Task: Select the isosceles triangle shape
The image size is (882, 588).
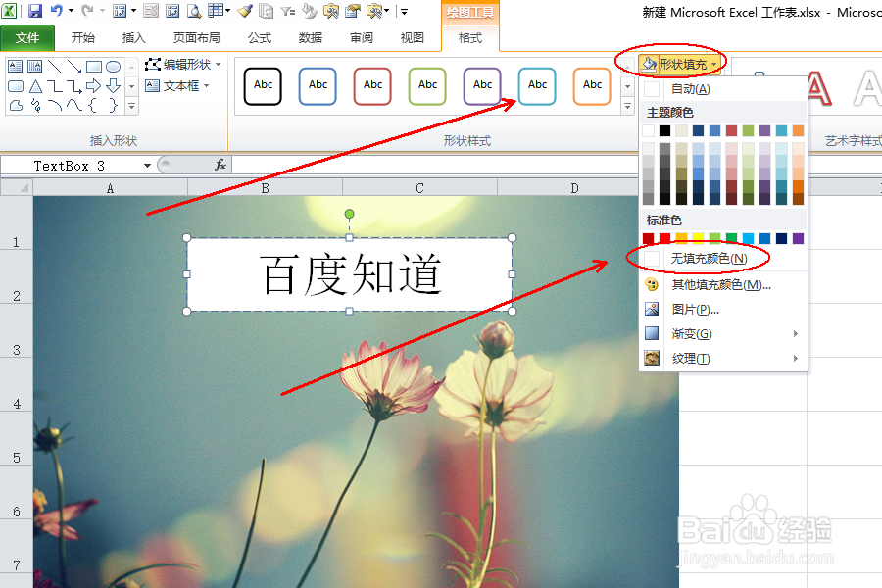Action: (x=35, y=86)
